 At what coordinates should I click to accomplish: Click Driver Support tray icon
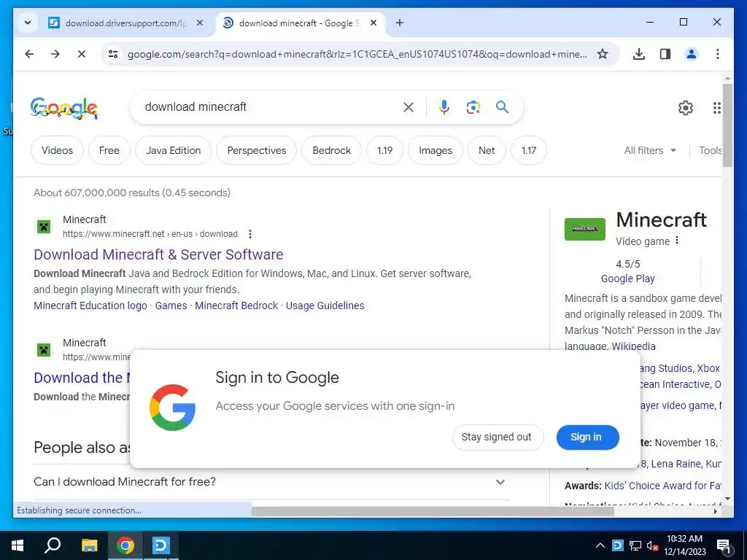617,545
